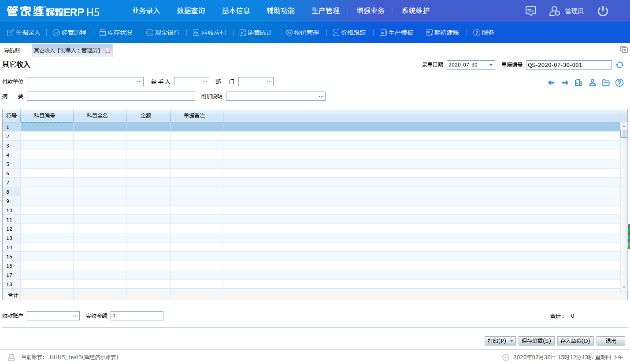Open 附加说明 selector ellipsis
The width and height of the screenshot is (630, 364).
[321, 96]
